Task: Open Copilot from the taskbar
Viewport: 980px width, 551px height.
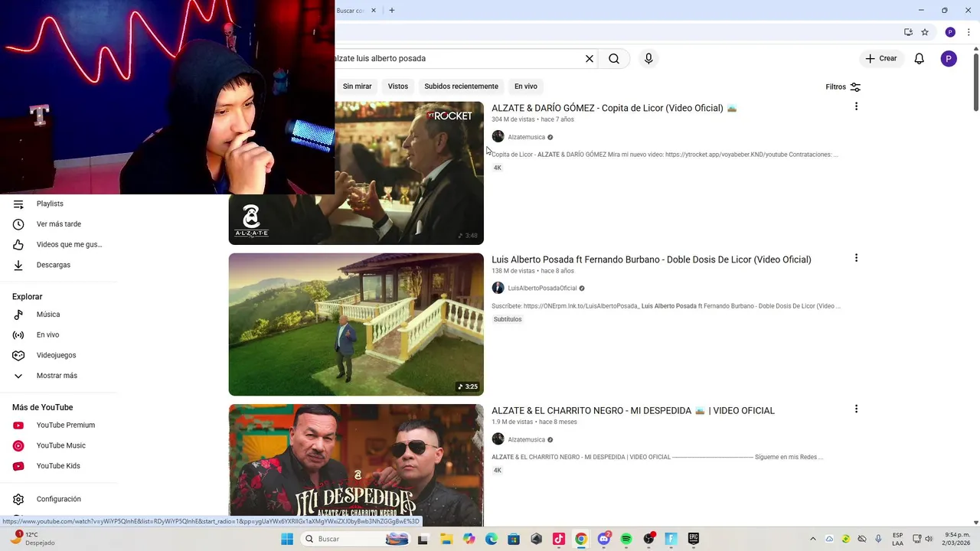Action: tap(469, 539)
